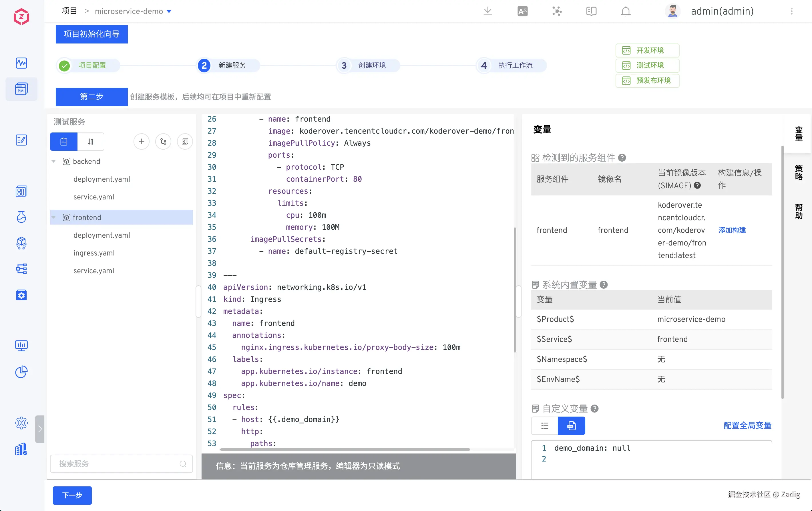Click the sync from repository icon

coord(163,141)
